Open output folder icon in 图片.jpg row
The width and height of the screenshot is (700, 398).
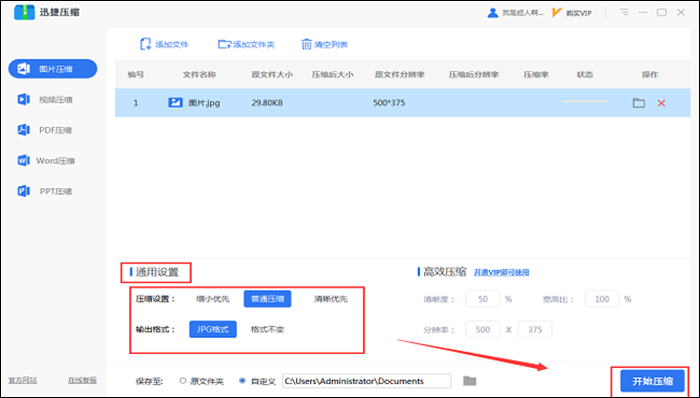coord(639,103)
